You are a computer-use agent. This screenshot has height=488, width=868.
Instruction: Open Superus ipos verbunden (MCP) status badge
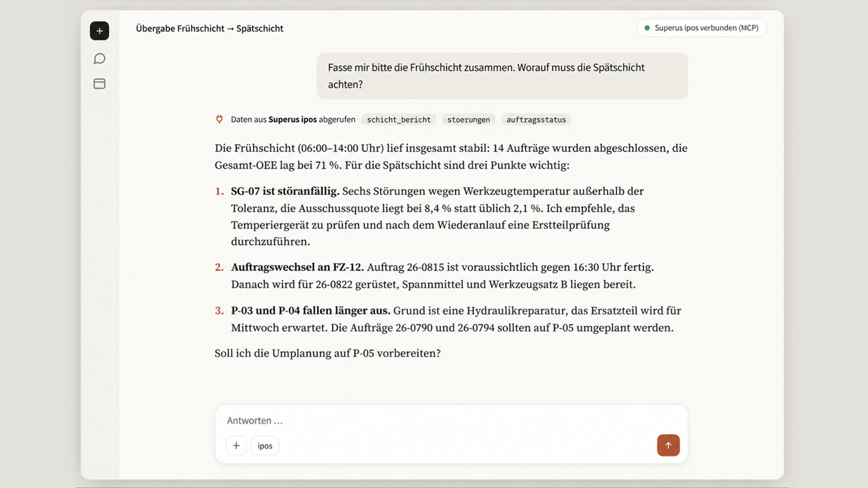coord(702,28)
